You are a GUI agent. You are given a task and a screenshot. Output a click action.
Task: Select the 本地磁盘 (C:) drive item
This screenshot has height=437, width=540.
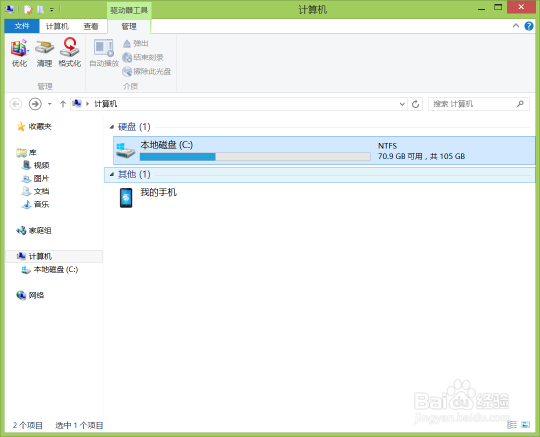(324, 150)
